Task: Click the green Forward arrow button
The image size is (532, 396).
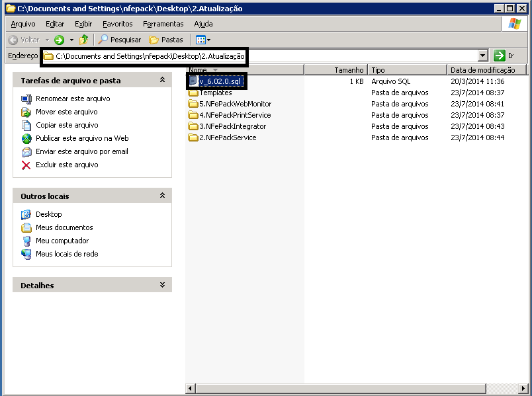Action: tap(59, 40)
